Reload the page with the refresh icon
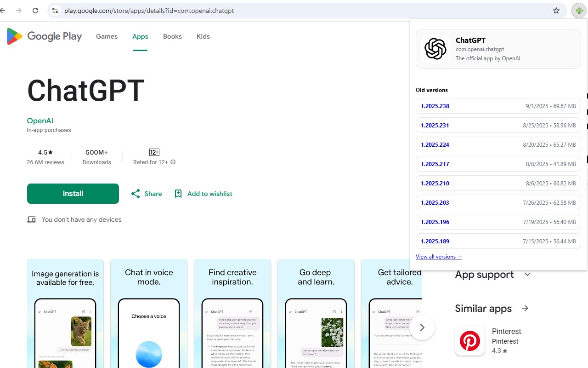Image resolution: width=588 pixels, height=368 pixels. click(x=35, y=11)
